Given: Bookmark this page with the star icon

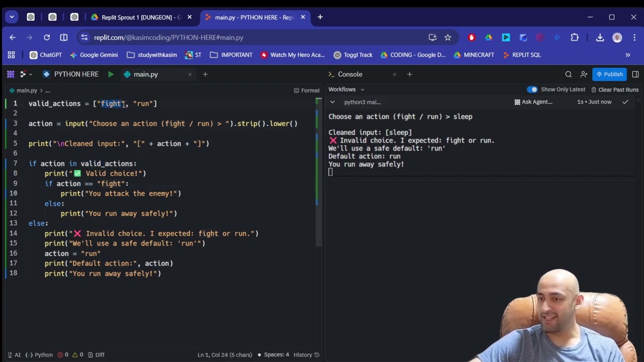Looking at the screenshot, I should (448, 37).
